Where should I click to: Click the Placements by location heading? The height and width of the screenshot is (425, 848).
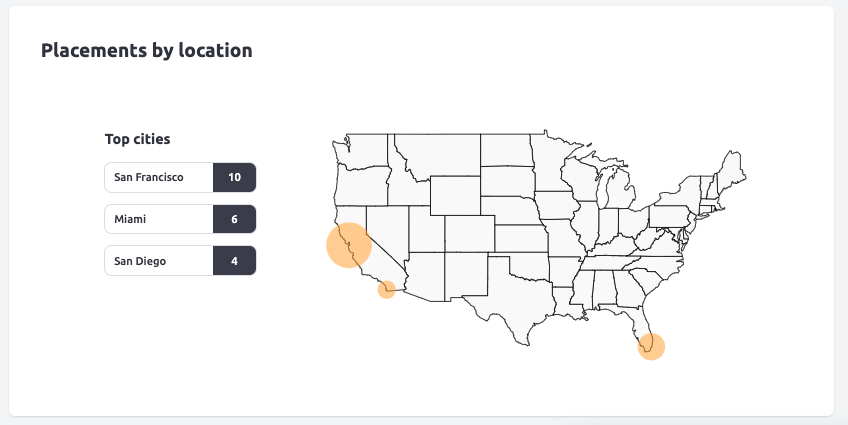point(146,50)
